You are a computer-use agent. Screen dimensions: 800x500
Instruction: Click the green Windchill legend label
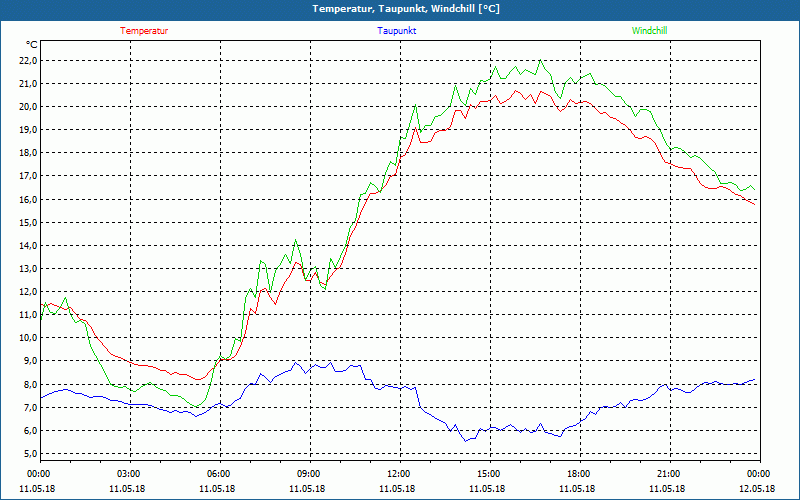[649, 31]
